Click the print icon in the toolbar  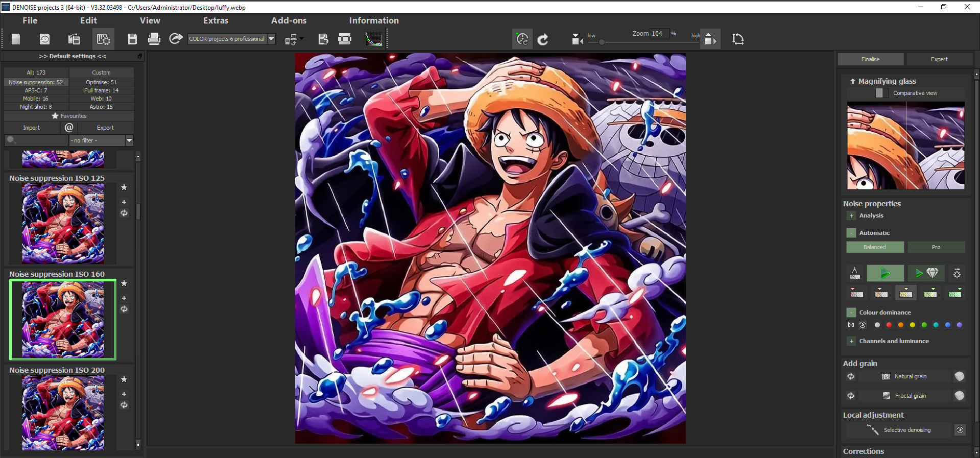(154, 39)
